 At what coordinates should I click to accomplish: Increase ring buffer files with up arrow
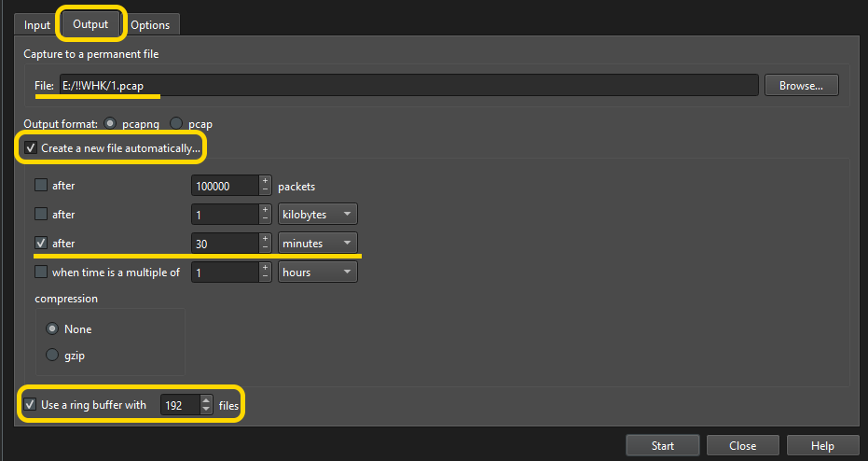pos(206,400)
